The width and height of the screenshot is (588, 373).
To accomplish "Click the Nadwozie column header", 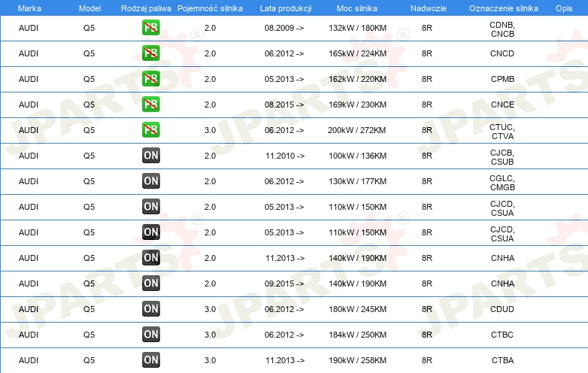I will click(x=429, y=8).
